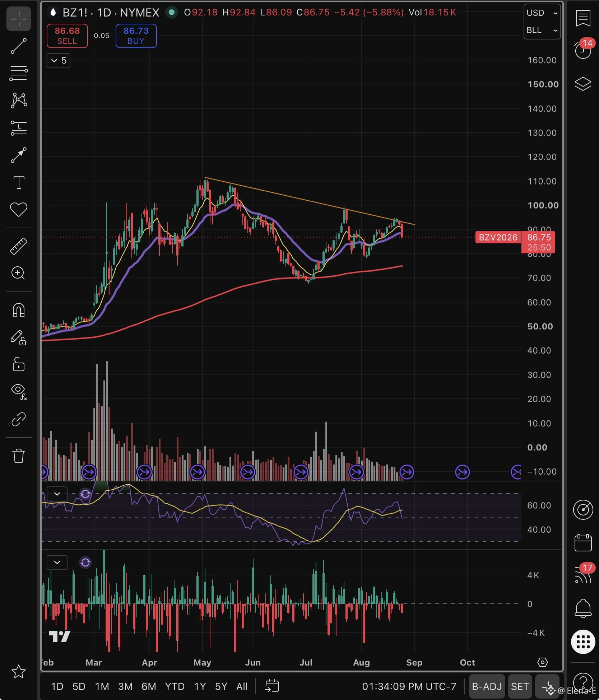This screenshot has height=700, width=599.
Task: Open the USD currency dropdown
Action: (x=542, y=13)
